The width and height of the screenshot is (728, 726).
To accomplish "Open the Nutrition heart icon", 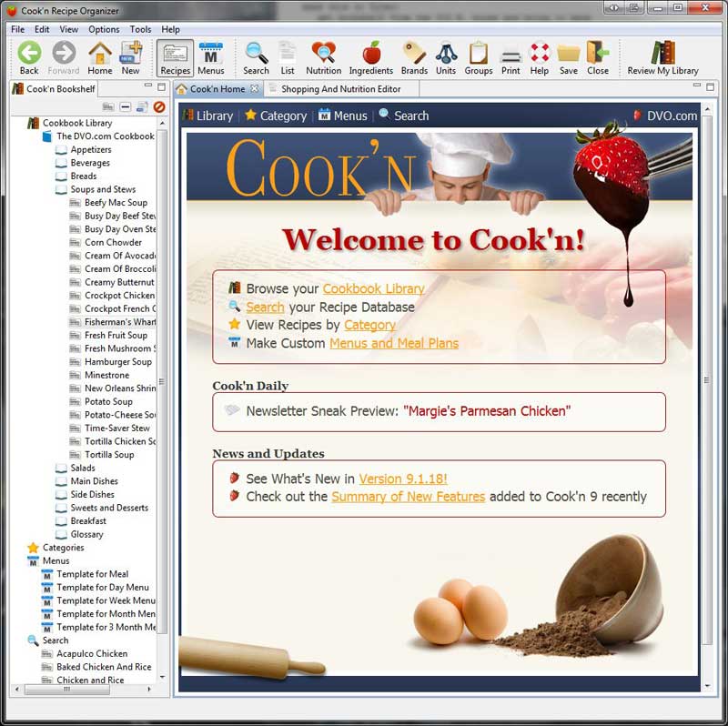I will click(x=324, y=58).
